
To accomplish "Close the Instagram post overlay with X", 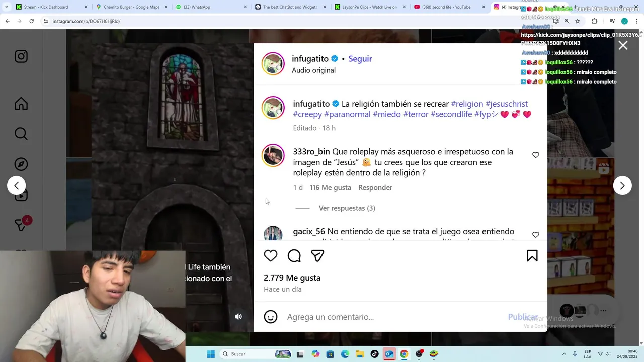I will tap(623, 45).
